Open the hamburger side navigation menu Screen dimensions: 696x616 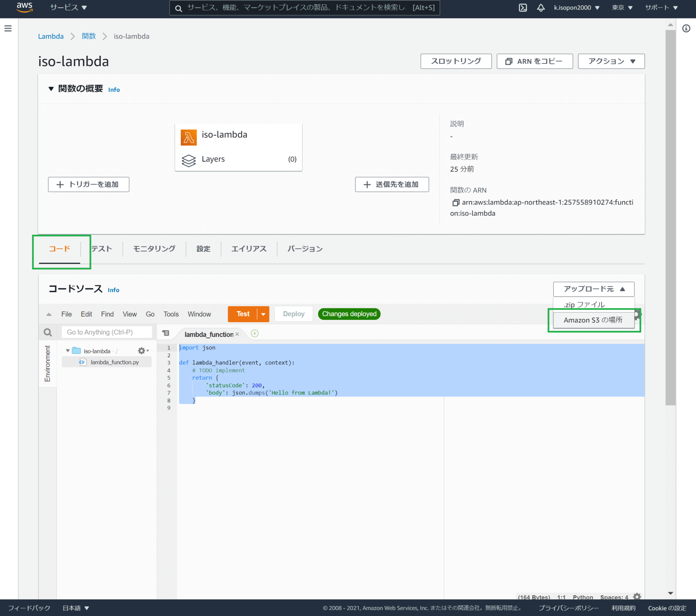tap(8, 29)
